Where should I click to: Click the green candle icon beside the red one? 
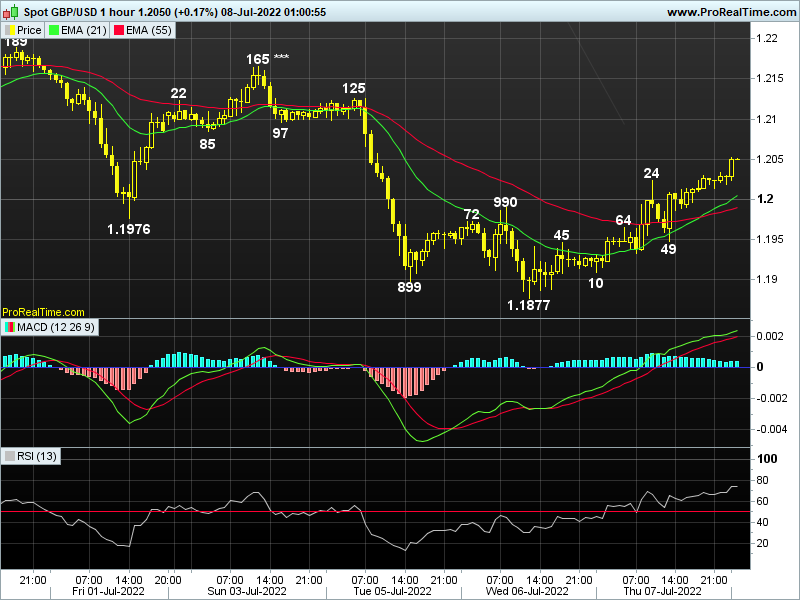14,10
